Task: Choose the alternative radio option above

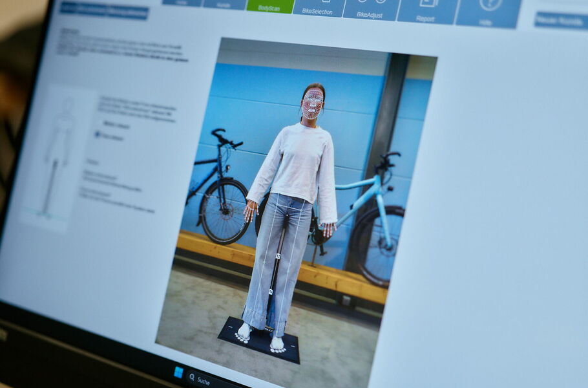Action: point(107,123)
